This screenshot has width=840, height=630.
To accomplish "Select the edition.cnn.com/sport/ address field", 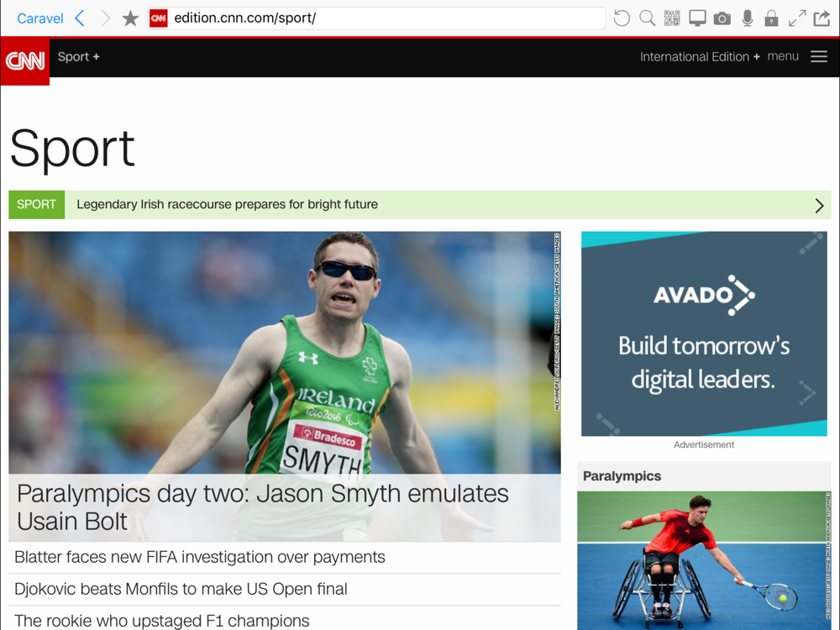I will [376, 18].
